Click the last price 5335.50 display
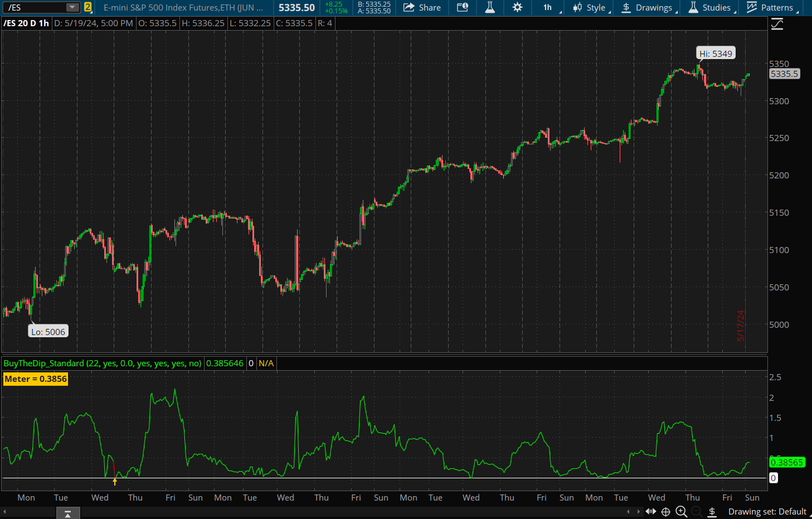The height and width of the screenshot is (519, 812). pos(296,7)
